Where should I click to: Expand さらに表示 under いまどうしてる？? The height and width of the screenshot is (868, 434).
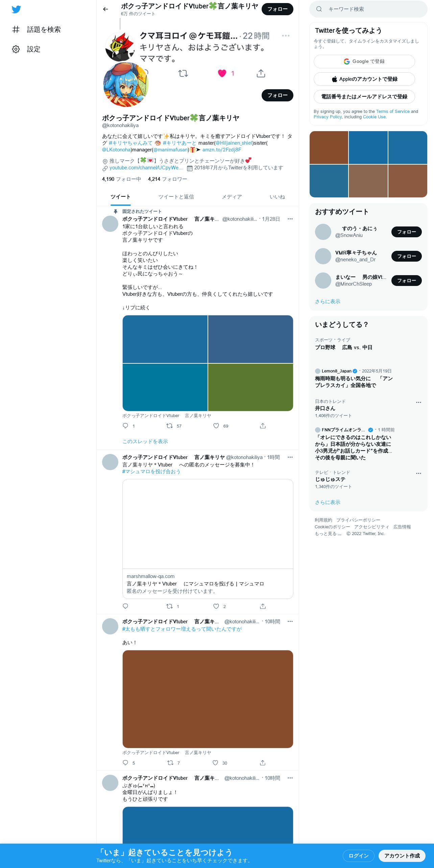coord(328,502)
